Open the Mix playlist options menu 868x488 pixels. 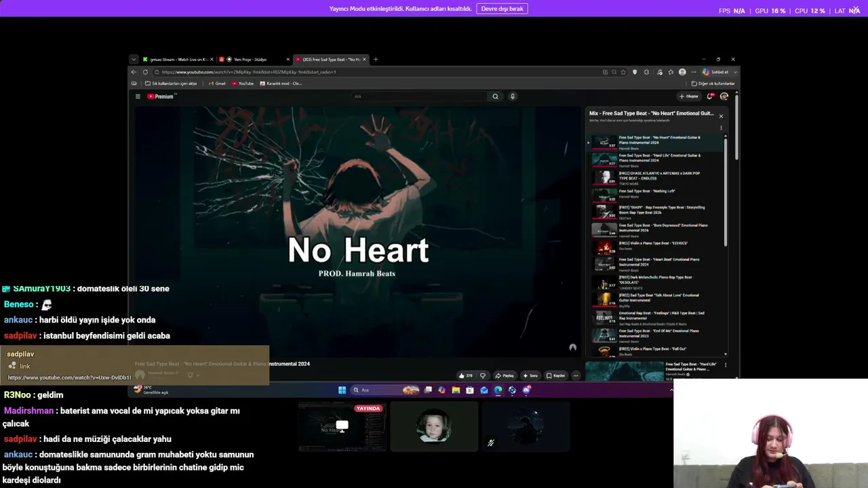point(721,127)
